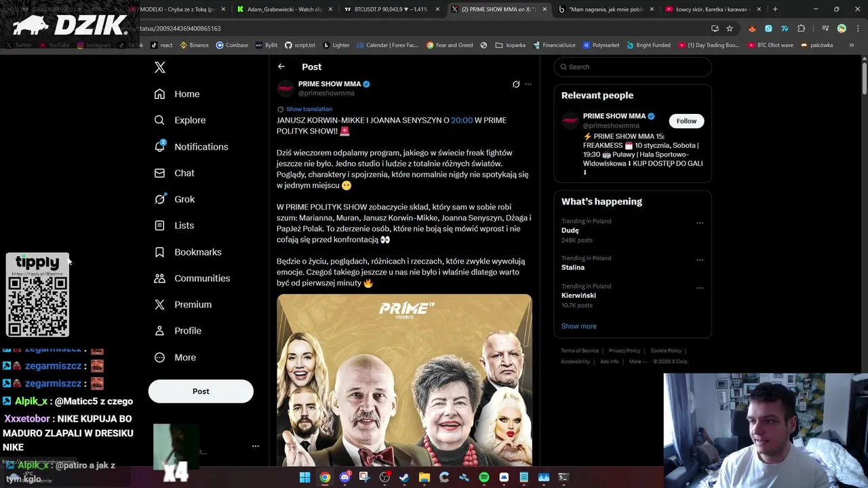Click the Communities icon in the sidebar
Image resolution: width=868 pixels, height=488 pixels.
[x=159, y=279]
